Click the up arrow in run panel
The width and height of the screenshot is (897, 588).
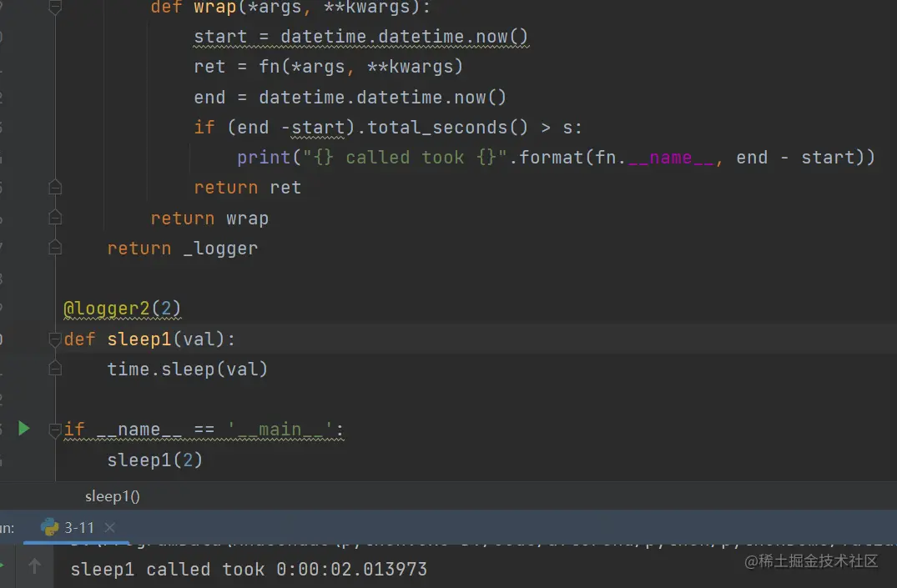pos(34,567)
